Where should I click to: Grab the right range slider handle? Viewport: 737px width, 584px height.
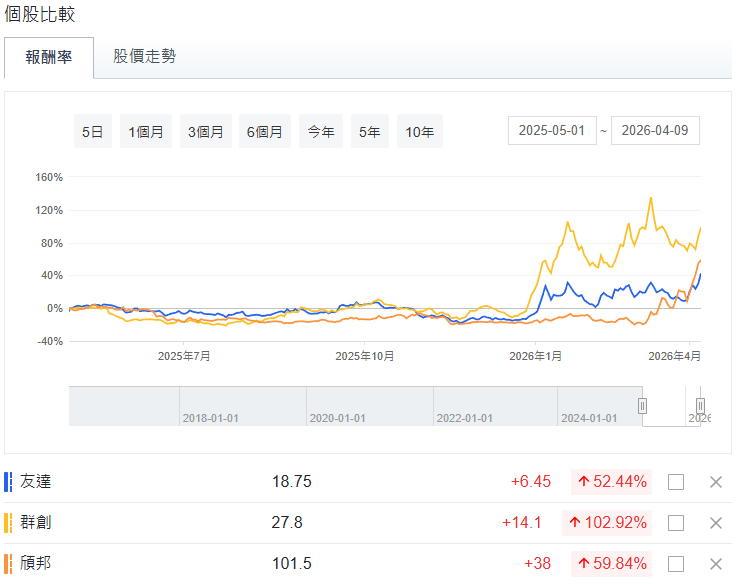coord(701,405)
